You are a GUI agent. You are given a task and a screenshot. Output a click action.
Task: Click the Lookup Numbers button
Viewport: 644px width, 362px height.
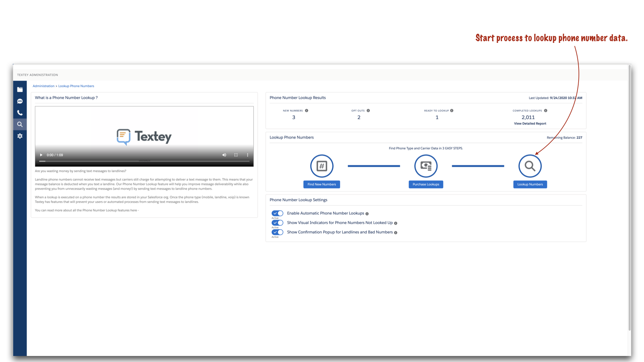[x=530, y=184]
